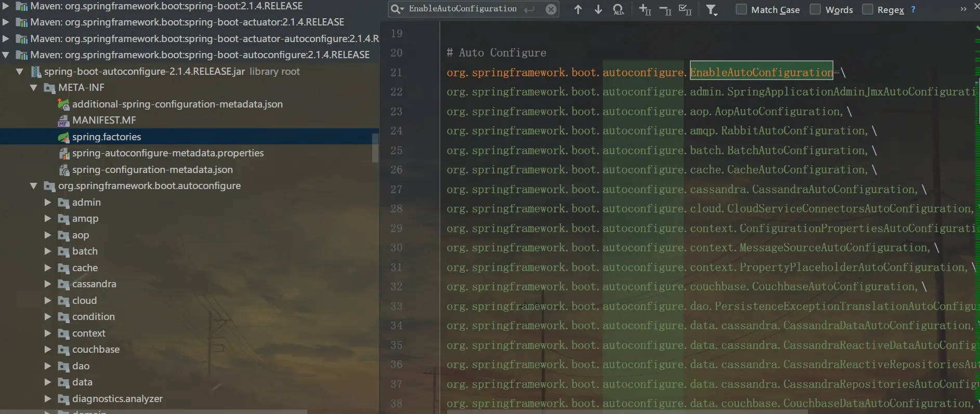This screenshot has height=414, width=980.
Task: Click the spring.factories leaf file icon
Action: (x=63, y=137)
